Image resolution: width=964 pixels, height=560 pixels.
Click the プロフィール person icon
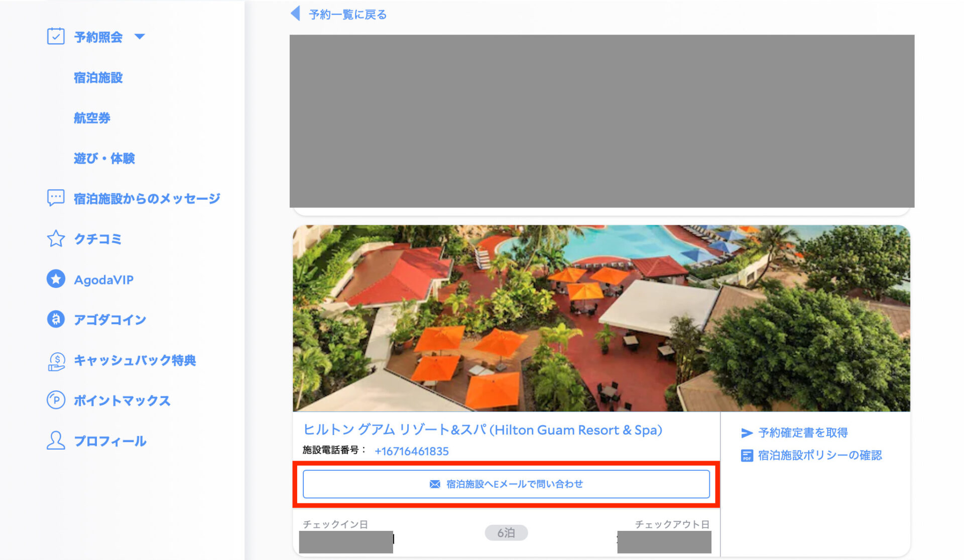click(x=56, y=441)
